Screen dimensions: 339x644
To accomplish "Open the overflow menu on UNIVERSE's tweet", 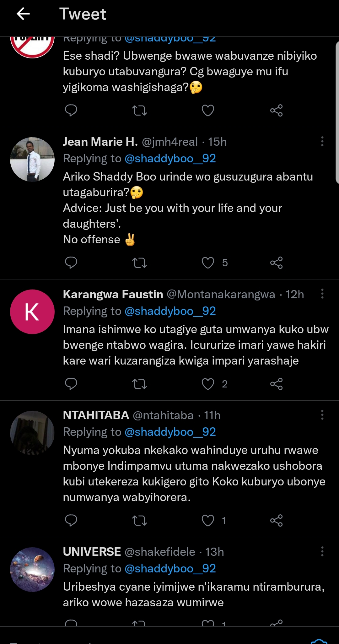I will point(322,551).
